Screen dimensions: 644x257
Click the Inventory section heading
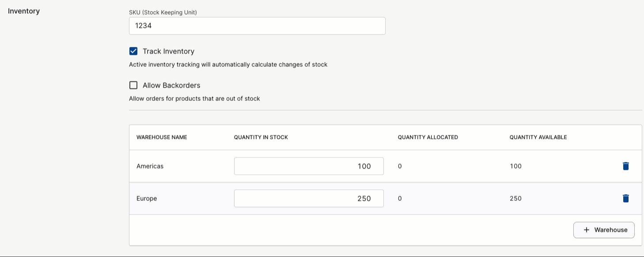click(24, 11)
